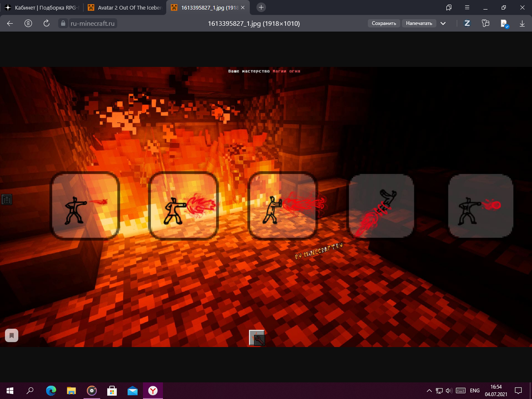Open network status tray icon

(x=439, y=391)
